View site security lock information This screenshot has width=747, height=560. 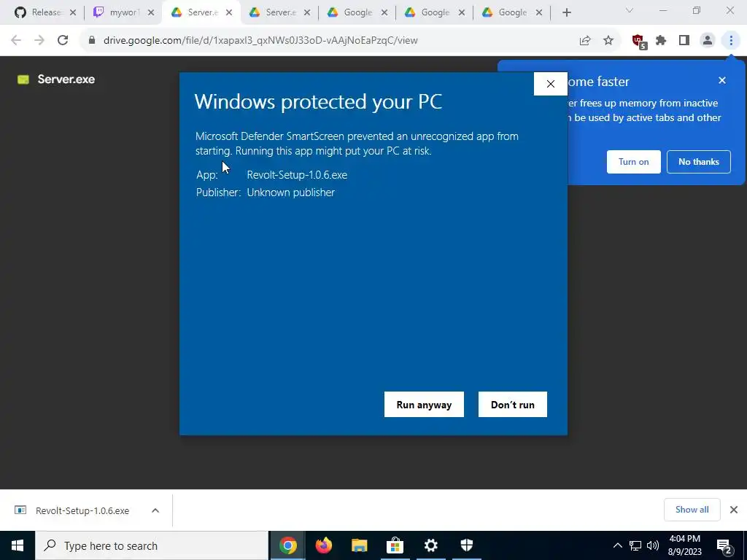[x=92, y=41]
